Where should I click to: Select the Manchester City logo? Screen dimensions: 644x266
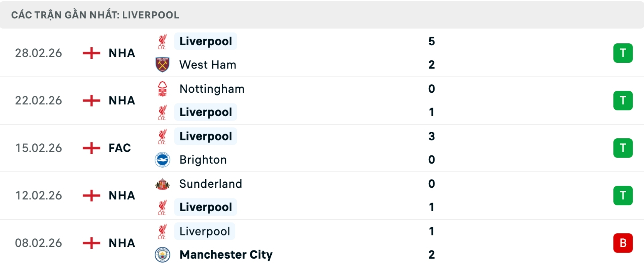[162, 254]
